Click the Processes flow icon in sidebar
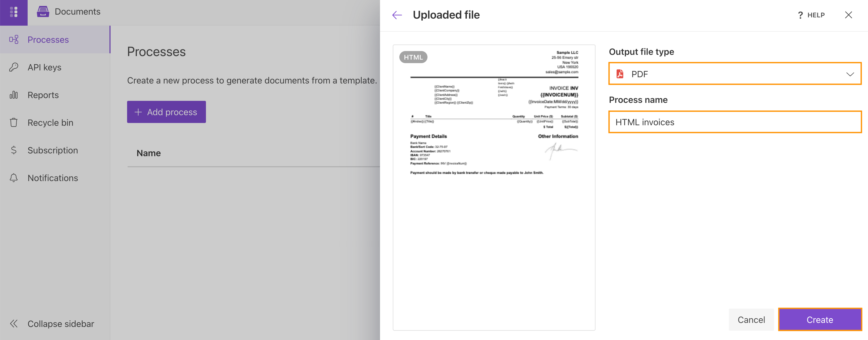The width and height of the screenshot is (868, 340). 14,39
